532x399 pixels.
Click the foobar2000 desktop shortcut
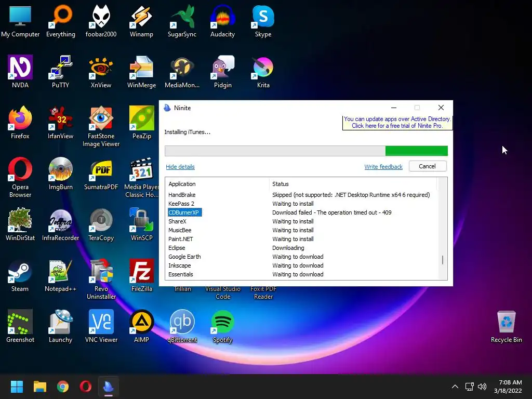(101, 21)
